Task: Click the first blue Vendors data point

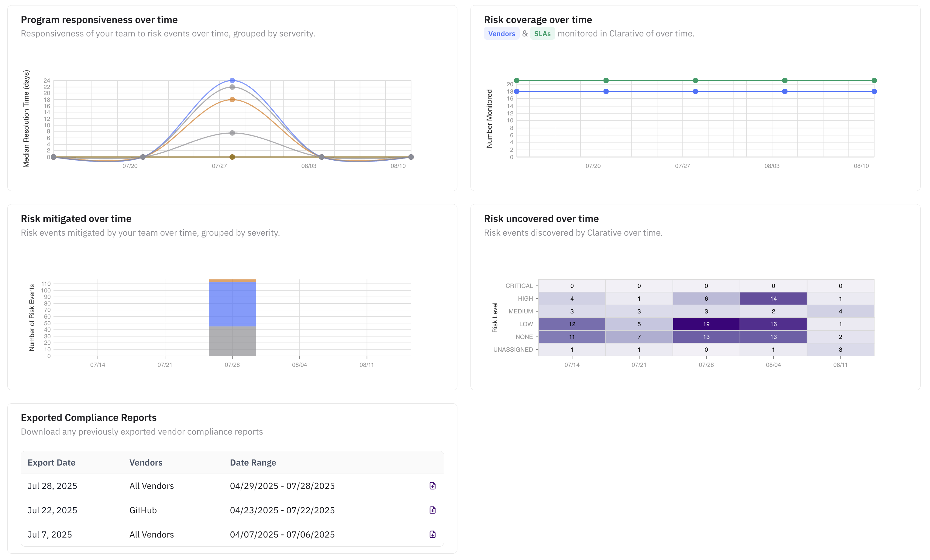Action: (x=517, y=91)
